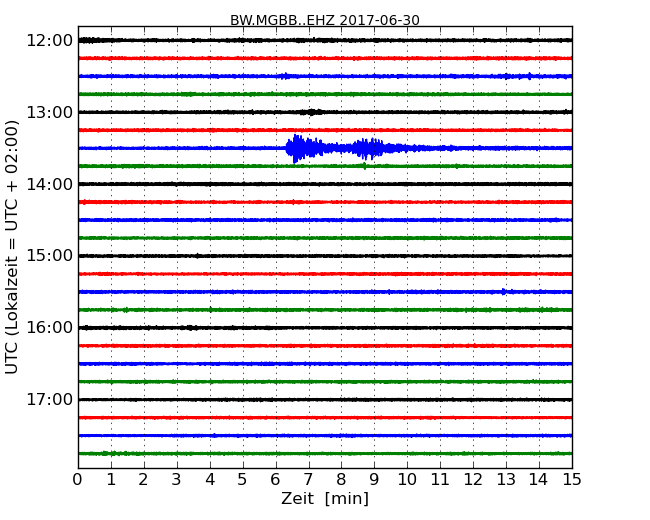The height and width of the screenshot is (520, 650).
Task: Click the 15:00 time label
Action: [49, 256]
